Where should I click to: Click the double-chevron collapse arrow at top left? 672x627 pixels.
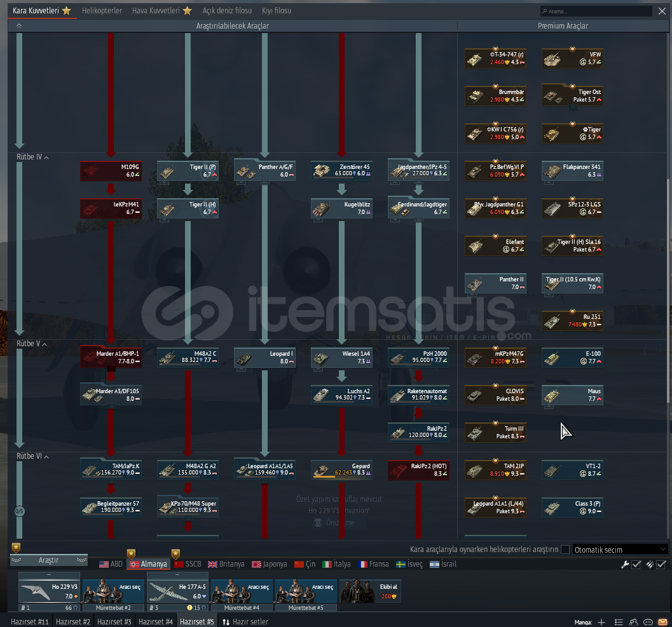click(x=19, y=26)
